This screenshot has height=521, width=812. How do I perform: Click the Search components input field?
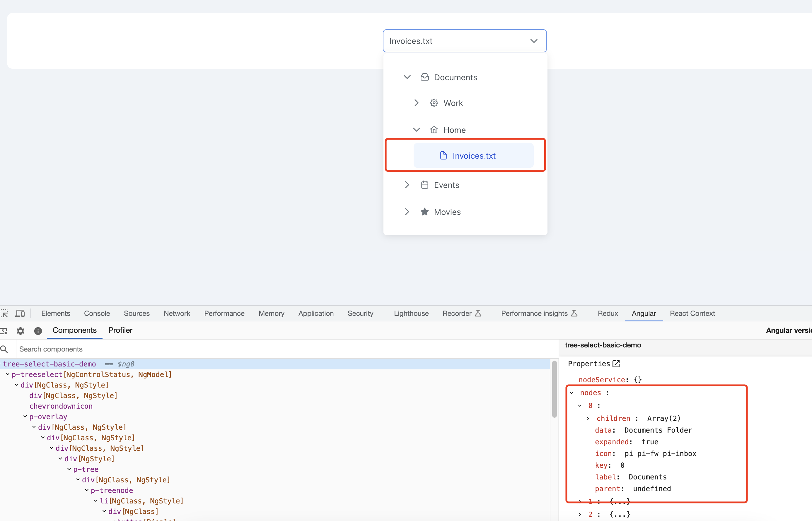[x=135, y=349]
